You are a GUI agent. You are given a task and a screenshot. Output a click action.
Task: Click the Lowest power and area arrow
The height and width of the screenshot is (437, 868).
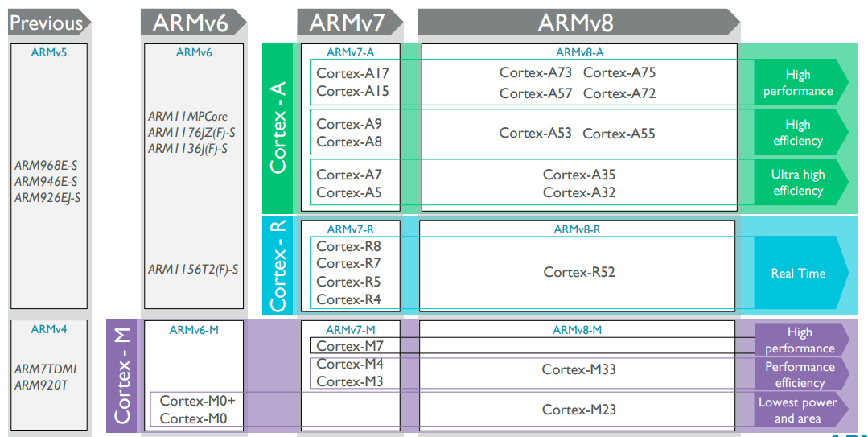(801, 410)
